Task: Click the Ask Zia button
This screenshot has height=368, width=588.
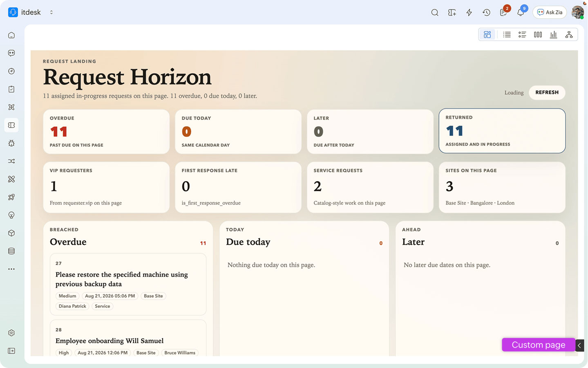Action: click(x=550, y=12)
